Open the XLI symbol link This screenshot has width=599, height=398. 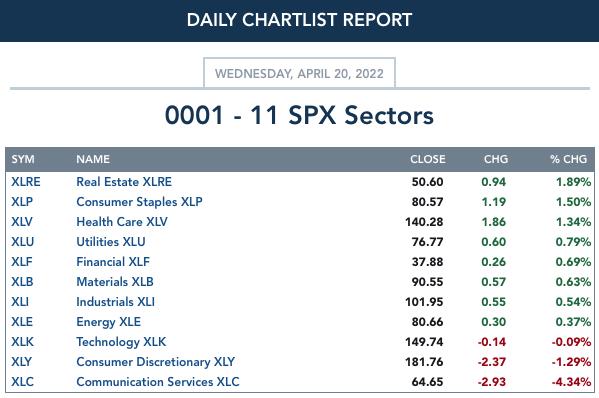[x=20, y=302]
